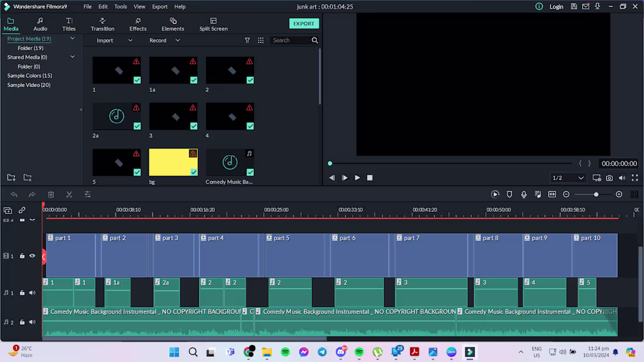644x362 pixels.
Task: Select Sample Colors (15) in media tree
Action: tap(30, 75)
